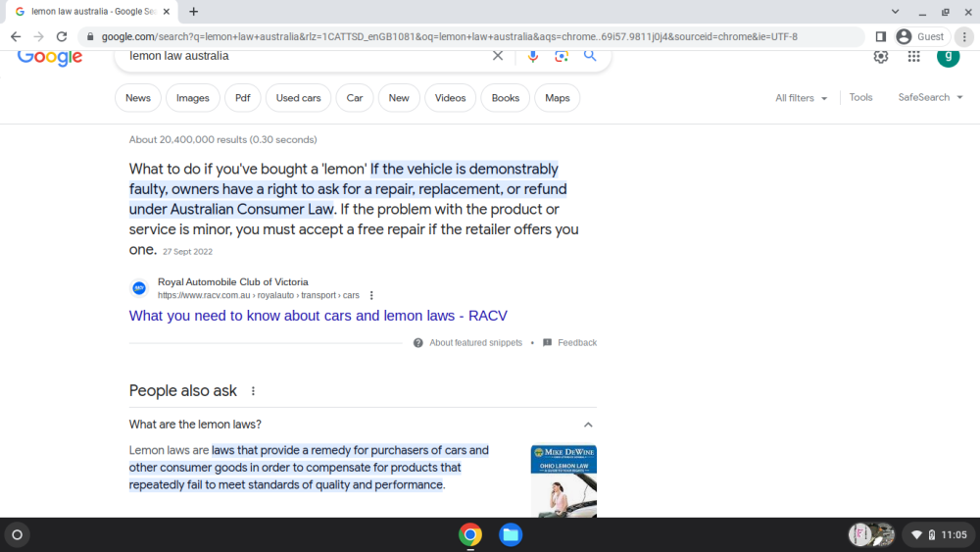Viewport: 980px width, 552px height.
Task: Open RACV cars and lemon laws link
Action: [318, 316]
